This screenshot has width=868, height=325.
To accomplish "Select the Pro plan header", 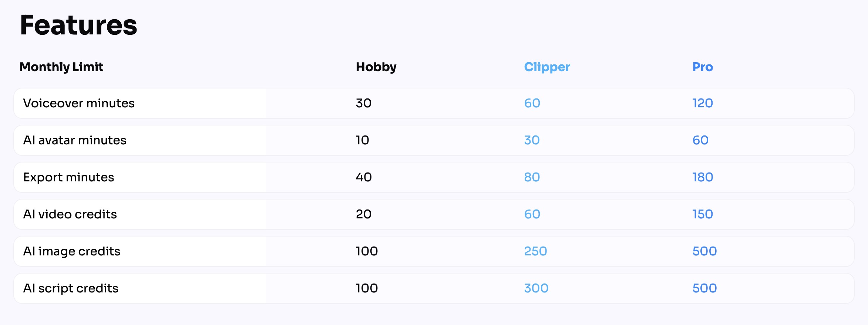I will [703, 67].
